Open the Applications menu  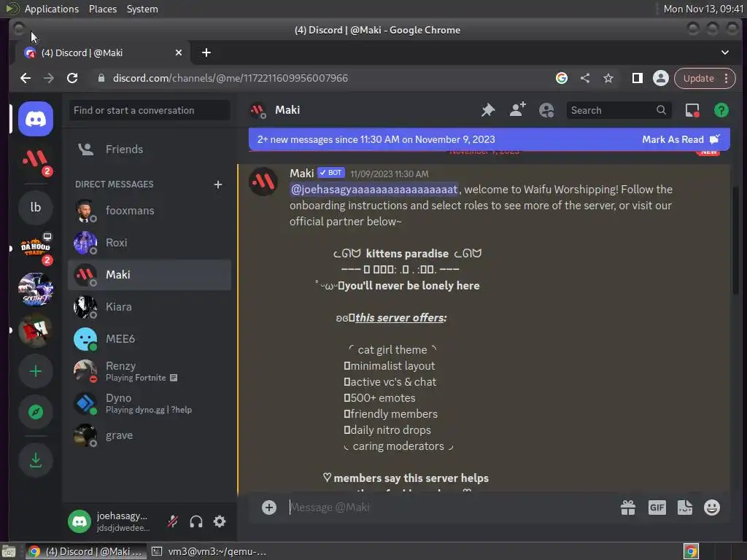tap(52, 9)
